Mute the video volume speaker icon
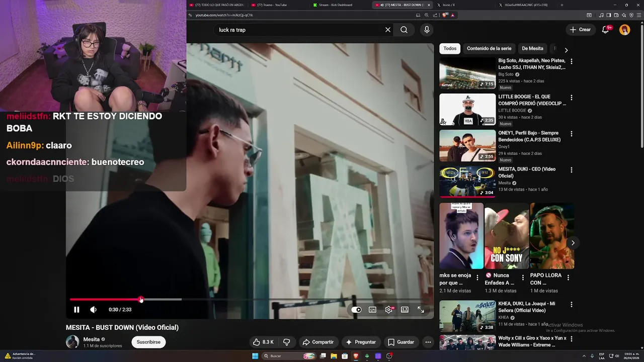 coord(93,310)
